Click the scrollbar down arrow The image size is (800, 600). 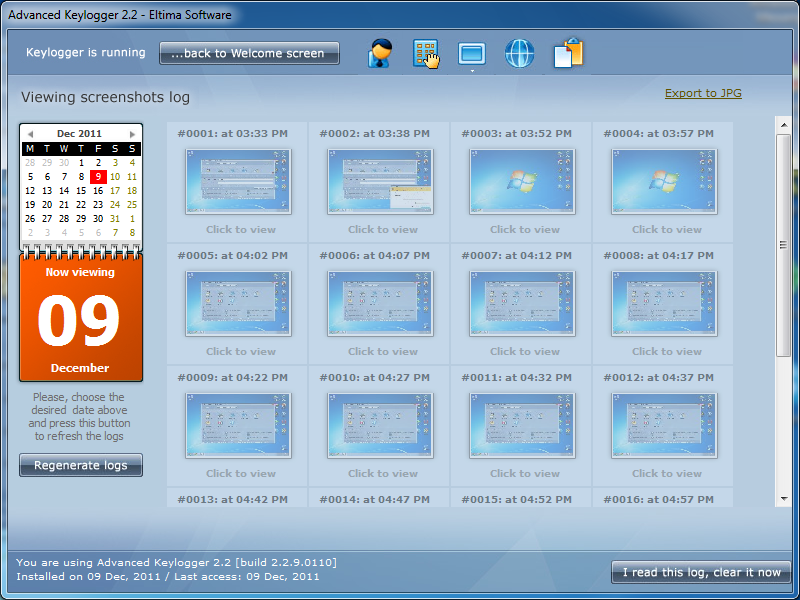coord(784,498)
